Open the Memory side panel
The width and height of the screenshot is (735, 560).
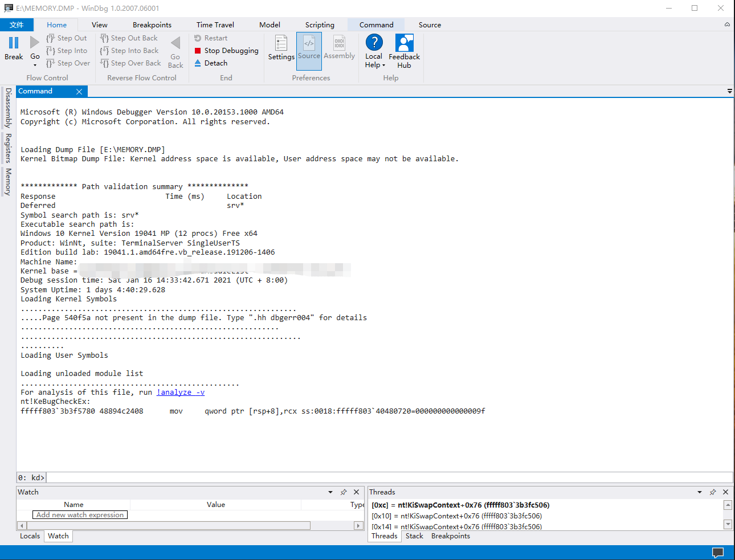[8, 182]
